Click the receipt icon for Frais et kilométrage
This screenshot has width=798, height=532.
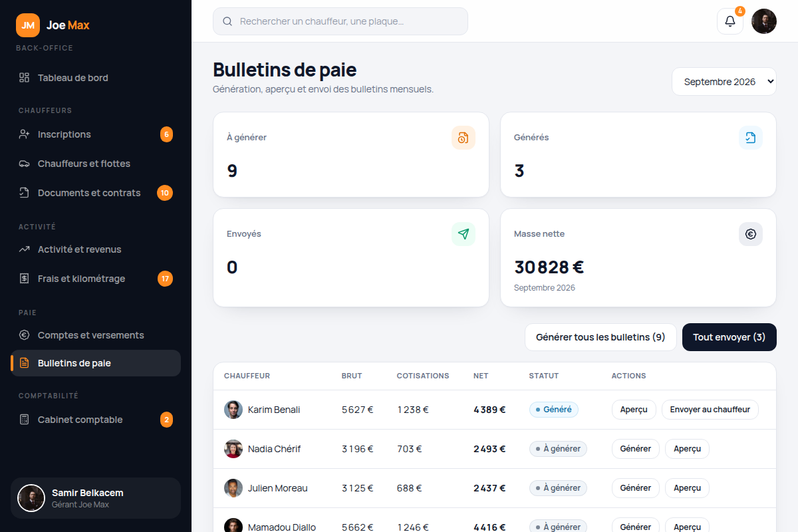tap(24, 279)
